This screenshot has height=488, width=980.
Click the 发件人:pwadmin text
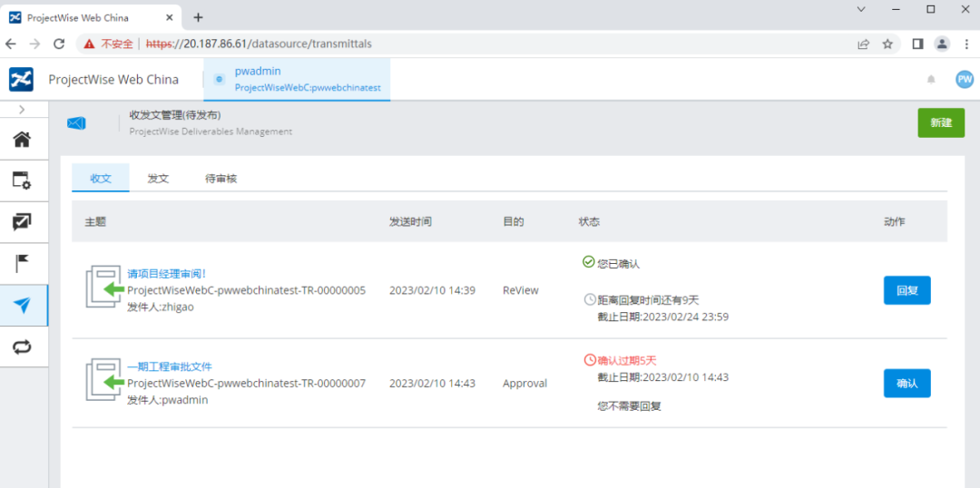point(168,399)
